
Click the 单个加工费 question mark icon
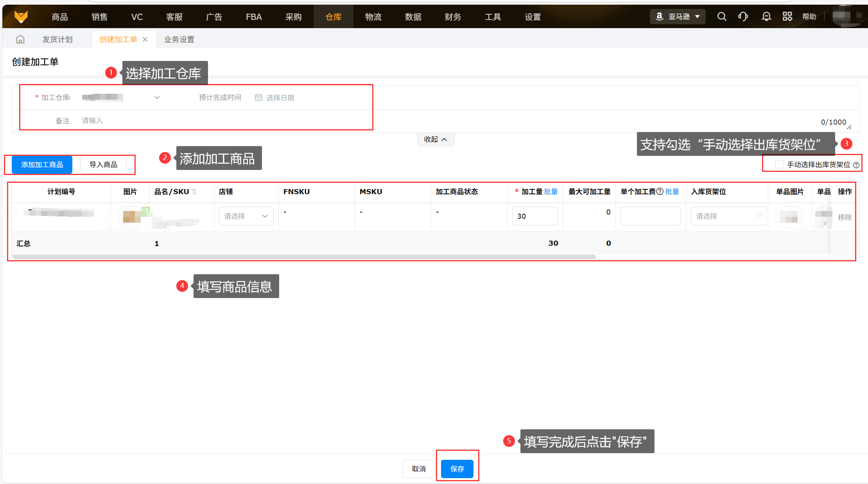[660, 191]
